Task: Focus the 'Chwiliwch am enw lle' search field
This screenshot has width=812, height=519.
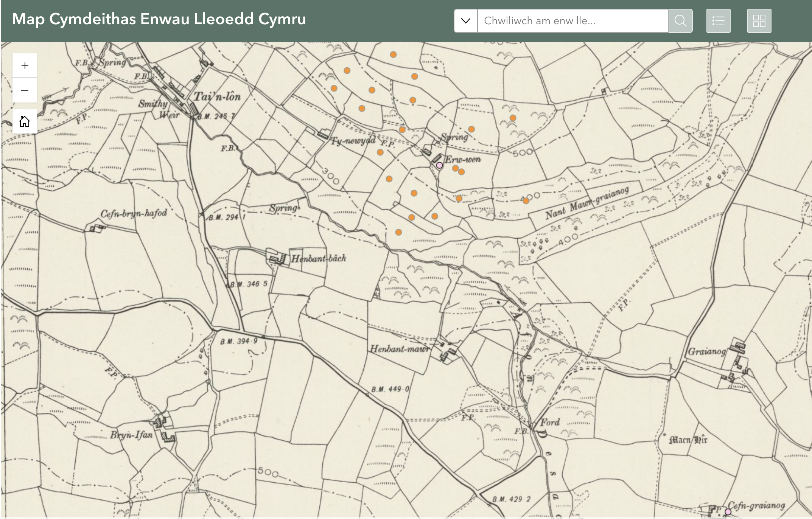Action: coord(572,21)
